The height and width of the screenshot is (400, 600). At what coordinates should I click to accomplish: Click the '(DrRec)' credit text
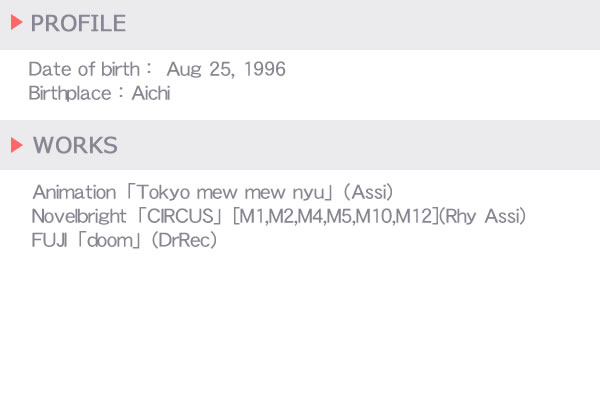184,240
